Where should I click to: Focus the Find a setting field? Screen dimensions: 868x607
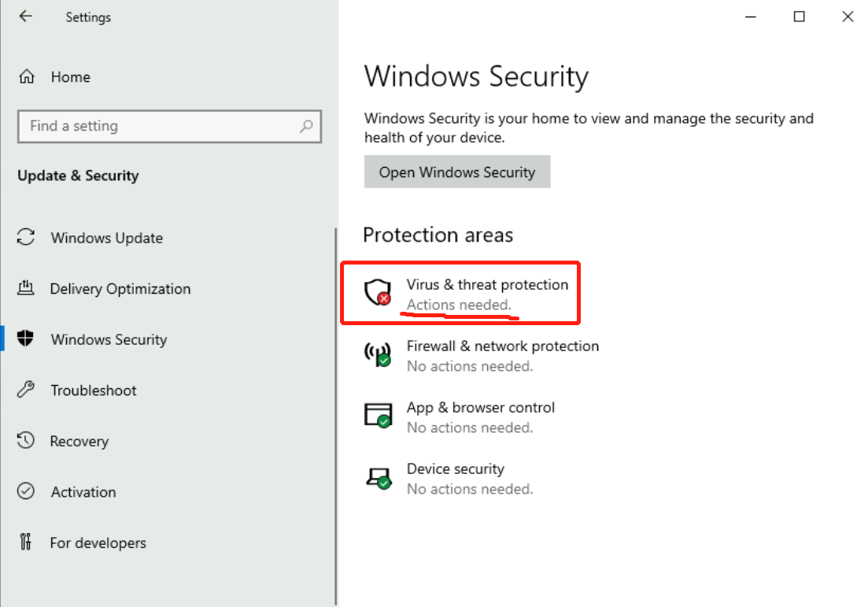157,126
